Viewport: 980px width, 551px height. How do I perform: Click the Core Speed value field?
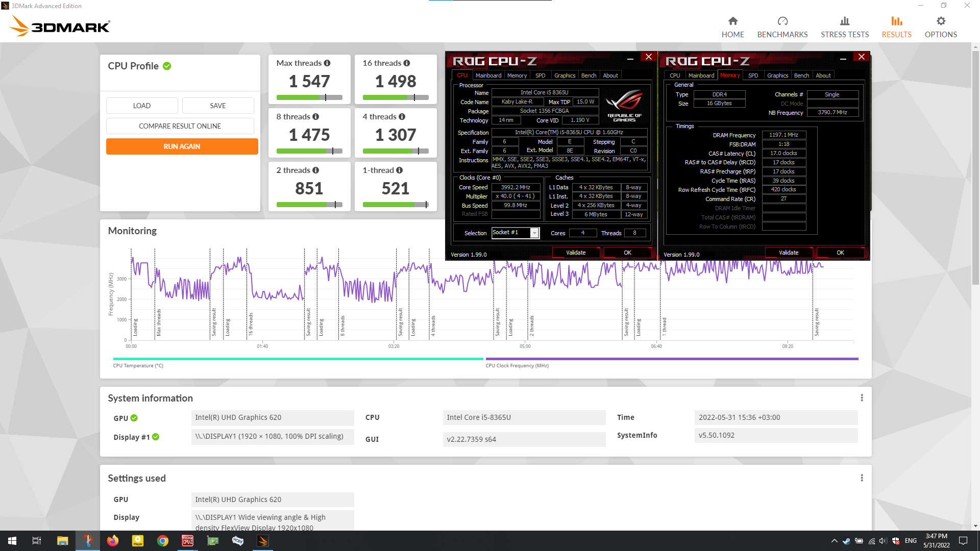[516, 187]
